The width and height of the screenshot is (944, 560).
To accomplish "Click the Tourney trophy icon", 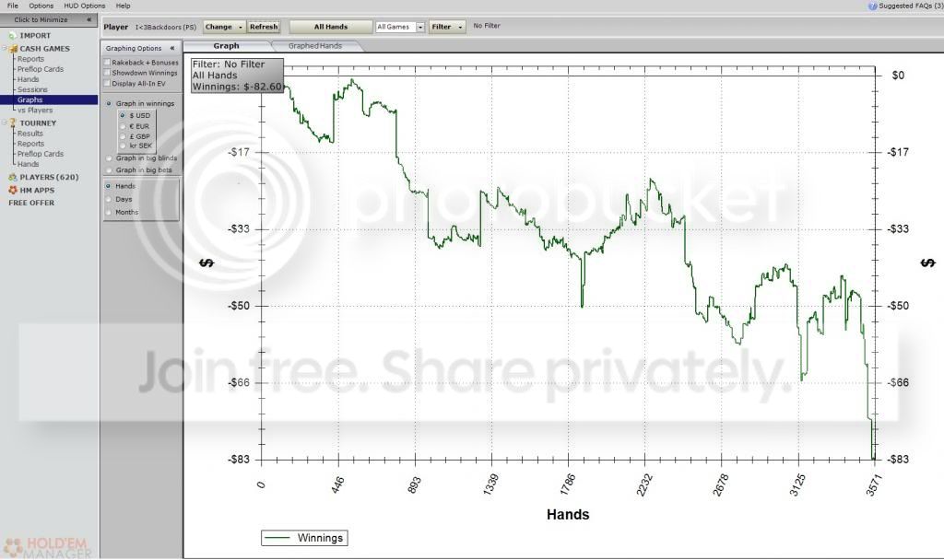I will (x=13, y=122).
